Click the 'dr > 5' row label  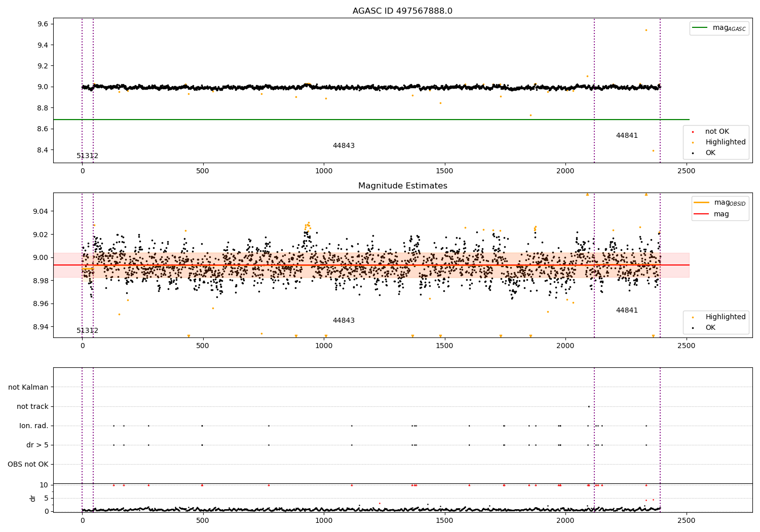click(x=37, y=445)
